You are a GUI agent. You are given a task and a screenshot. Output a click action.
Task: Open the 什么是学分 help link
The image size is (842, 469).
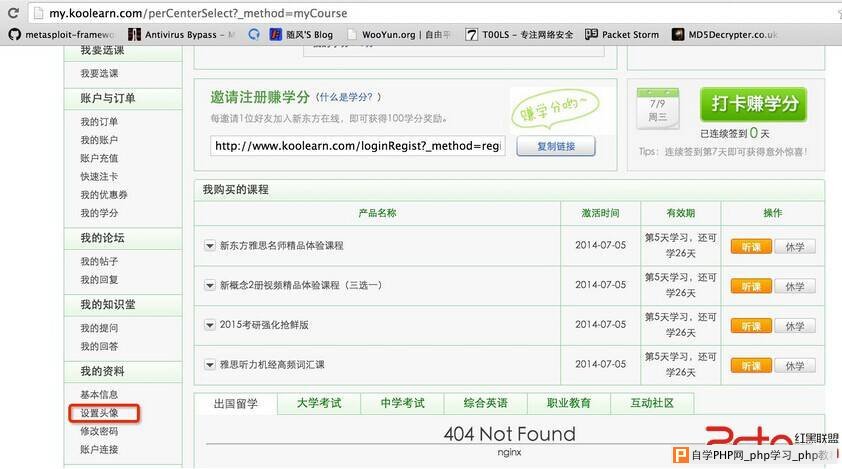click(x=348, y=97)
